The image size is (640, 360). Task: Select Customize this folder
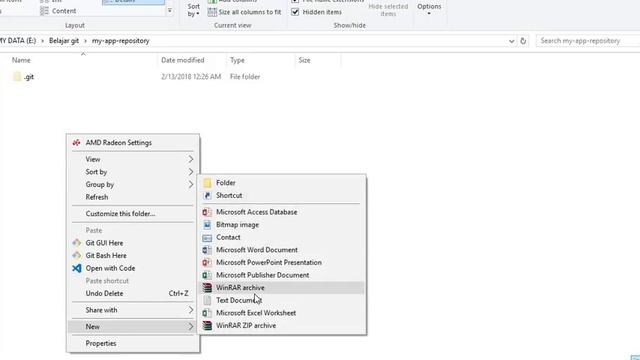(120, 213)
